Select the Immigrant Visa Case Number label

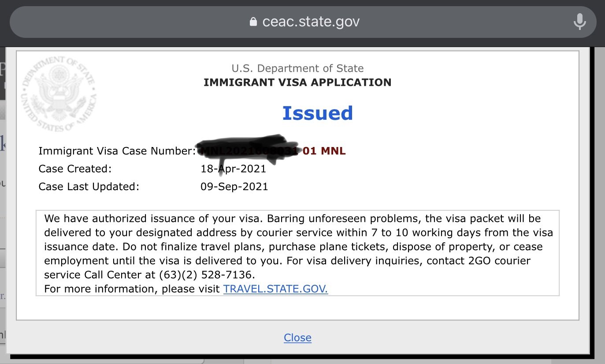coord(117,151)
